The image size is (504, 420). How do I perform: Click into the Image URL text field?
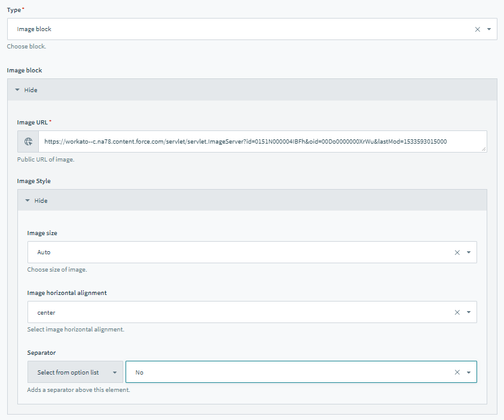coord(257,142)
